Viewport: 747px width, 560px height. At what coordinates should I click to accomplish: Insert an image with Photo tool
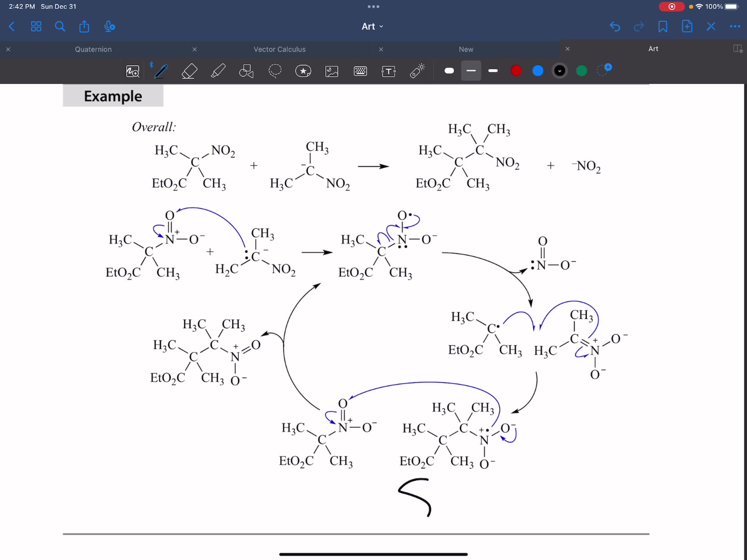click(332, 71)
